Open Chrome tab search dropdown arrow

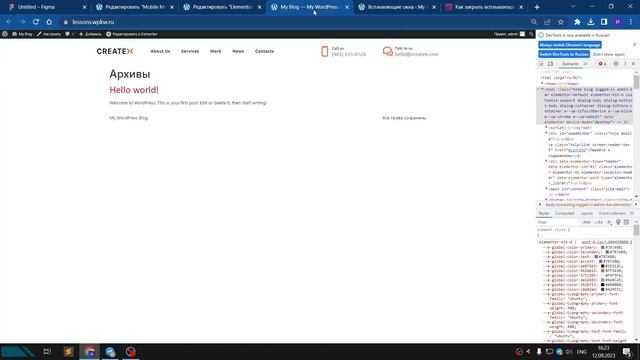(x=573, y=7)
